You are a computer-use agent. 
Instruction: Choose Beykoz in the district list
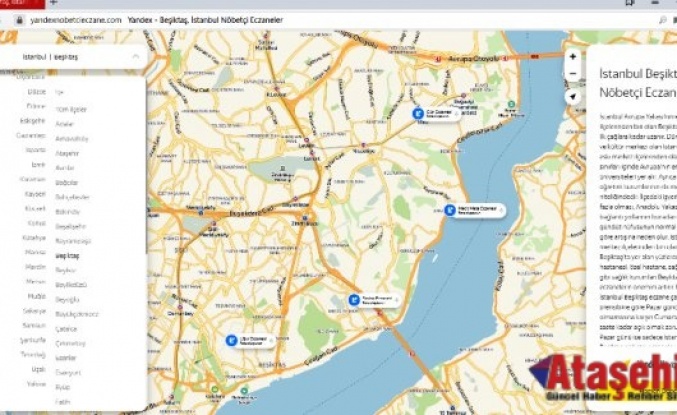point(66,270)
